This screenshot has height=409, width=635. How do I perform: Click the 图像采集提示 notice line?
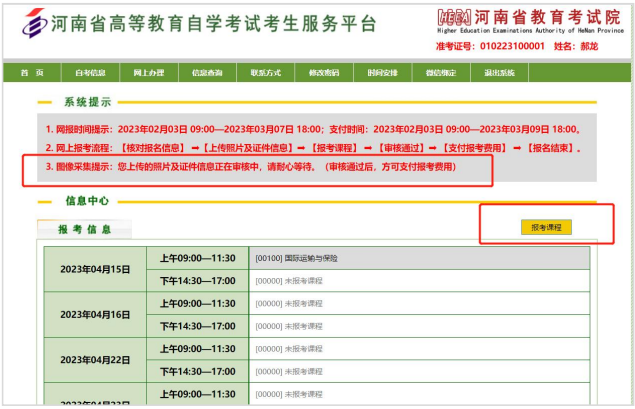(250, 166)
